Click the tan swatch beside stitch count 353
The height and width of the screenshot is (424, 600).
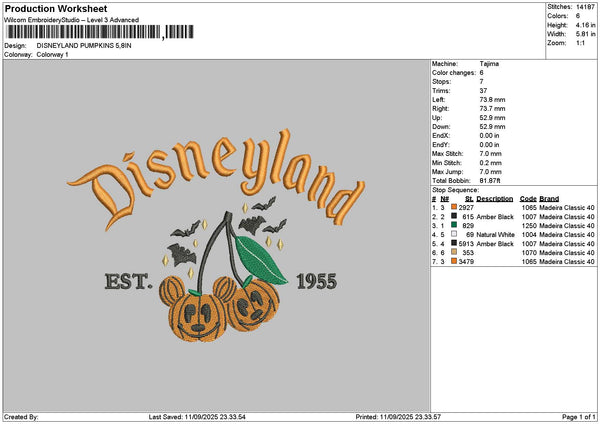(454, 252)
